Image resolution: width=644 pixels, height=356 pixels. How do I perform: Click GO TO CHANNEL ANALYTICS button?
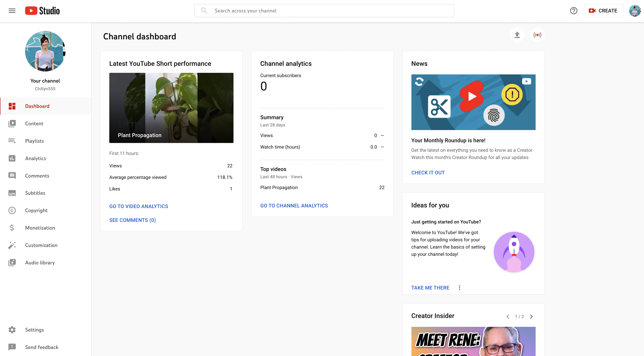tap(294, 205)
